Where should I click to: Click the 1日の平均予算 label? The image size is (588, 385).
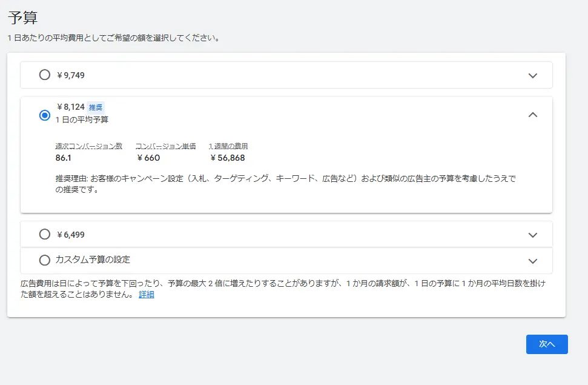click(81, 119)
